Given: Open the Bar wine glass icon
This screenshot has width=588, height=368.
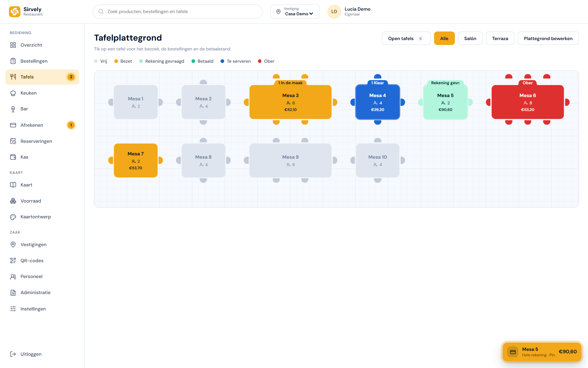Looking at the screenshot, I should click(x=13, y=109).
